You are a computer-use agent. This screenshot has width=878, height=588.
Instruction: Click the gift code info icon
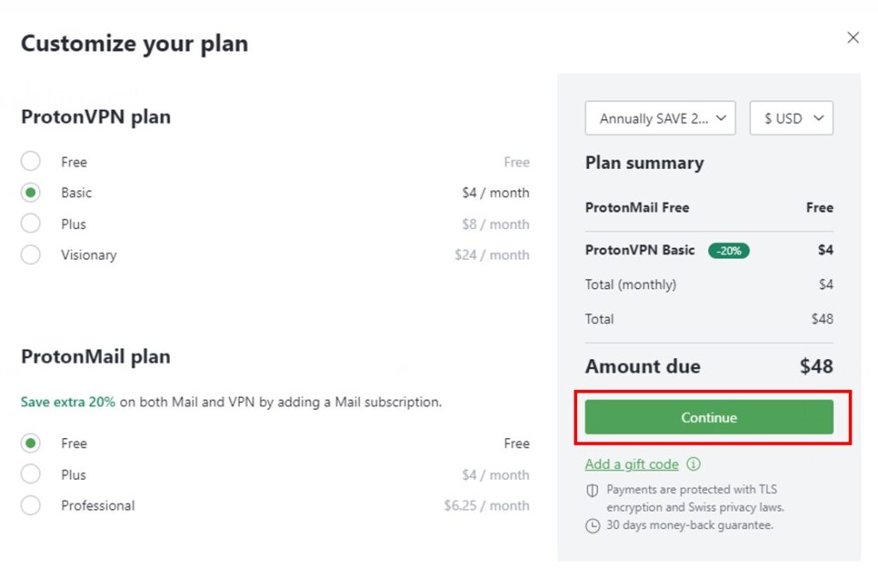coord(694,465)
